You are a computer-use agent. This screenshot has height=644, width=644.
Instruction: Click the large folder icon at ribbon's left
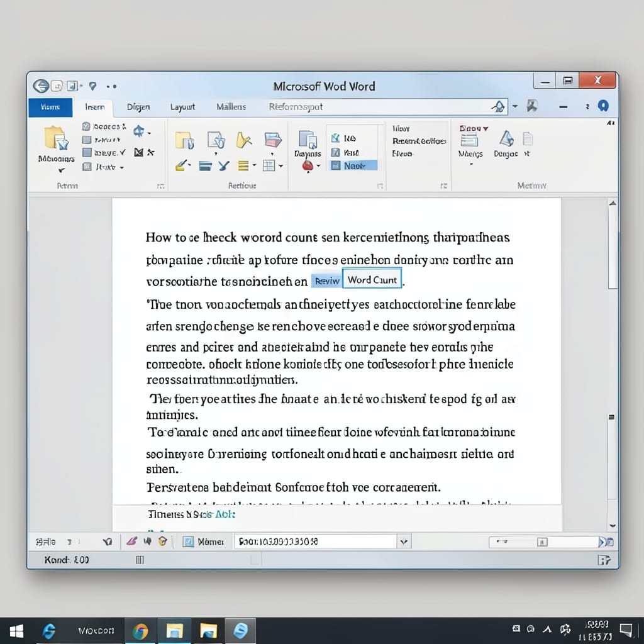click(56, 138)
